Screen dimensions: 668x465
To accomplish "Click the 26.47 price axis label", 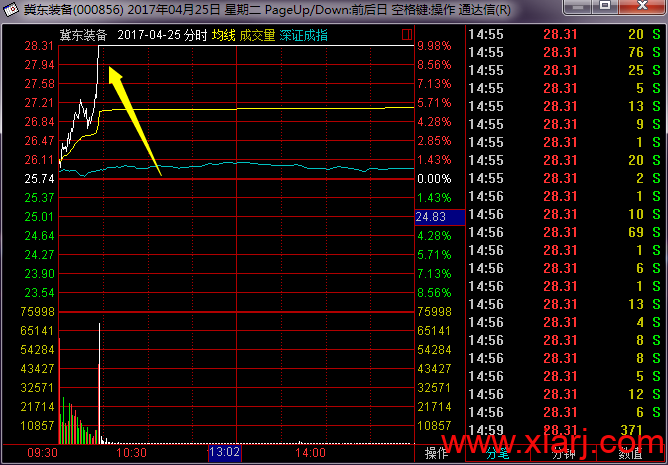I will pos(39,141).
